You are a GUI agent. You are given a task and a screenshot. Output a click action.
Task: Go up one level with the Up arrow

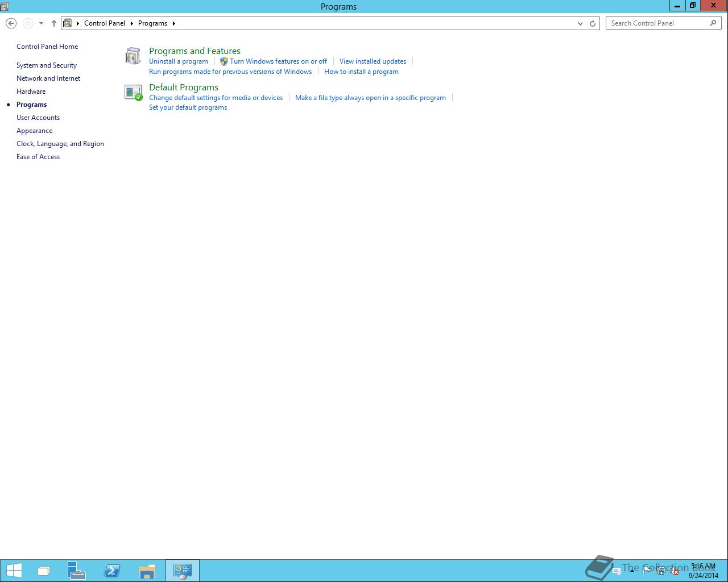(x=54, y=23)
